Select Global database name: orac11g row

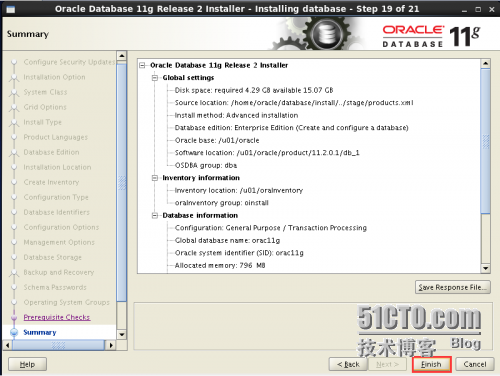click(x=227, y=240)
